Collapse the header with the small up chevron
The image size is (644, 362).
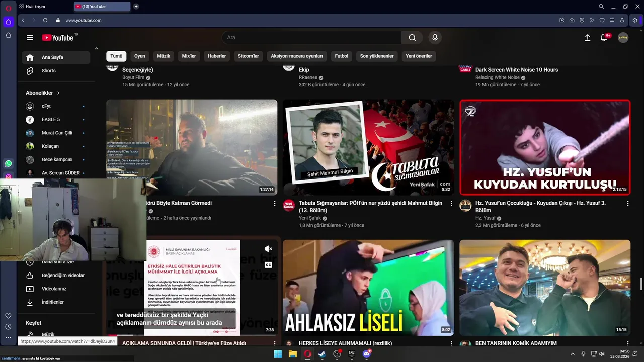click(x=96, y=48)
